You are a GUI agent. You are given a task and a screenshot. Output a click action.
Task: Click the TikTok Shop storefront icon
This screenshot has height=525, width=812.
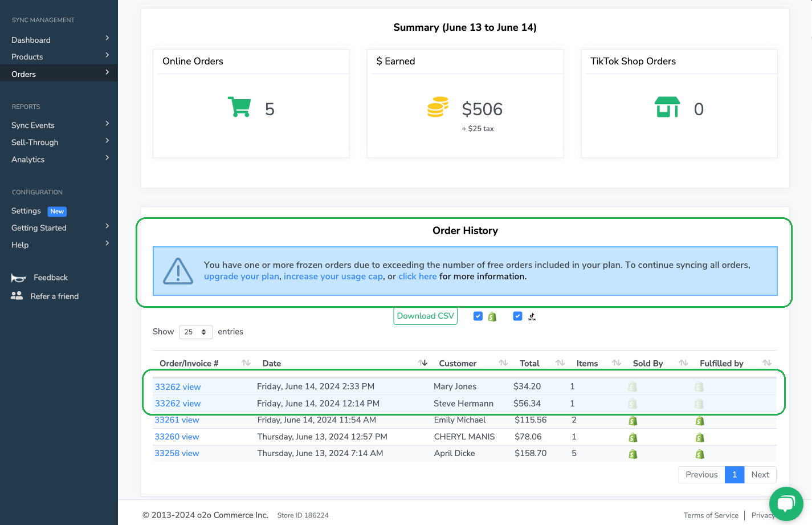coord(667,107)
